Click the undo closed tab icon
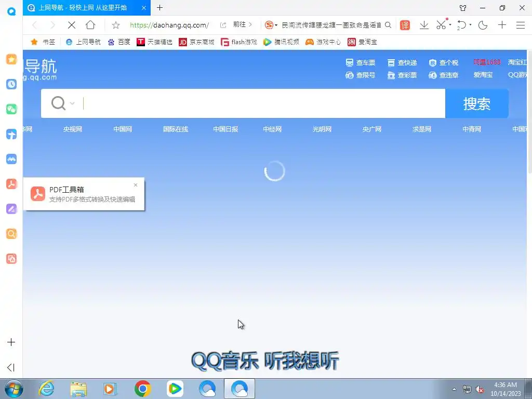The height and width of the screenshot is (399, 532). point(461,25)
